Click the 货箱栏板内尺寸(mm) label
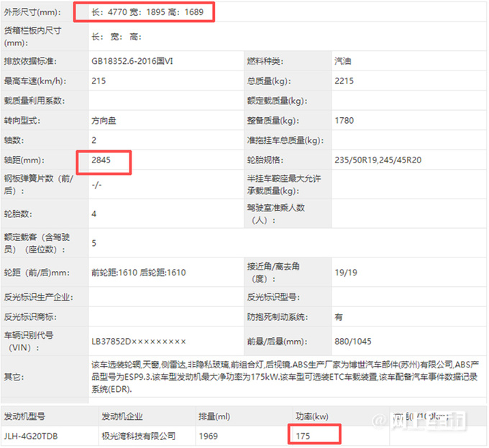Viewport: 489px width, 448px height. coord(32,37)
